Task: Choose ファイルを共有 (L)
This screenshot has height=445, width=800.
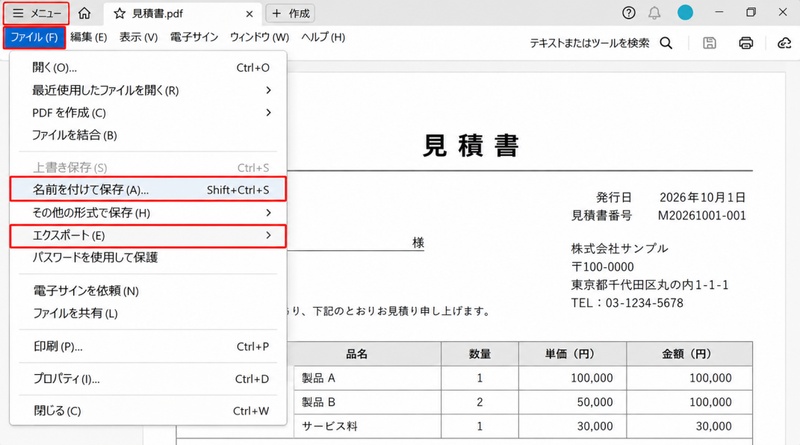Action: point(148,313)
